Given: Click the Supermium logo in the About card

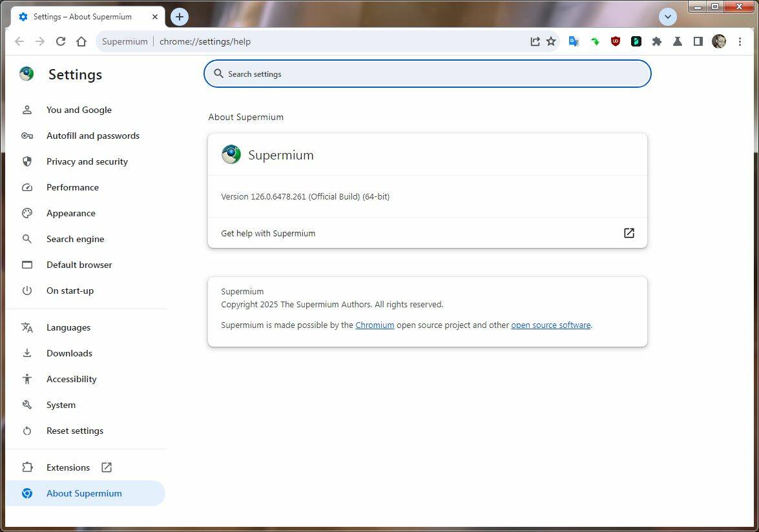Looking at the screenshot, I should click(x=231, y=154).
